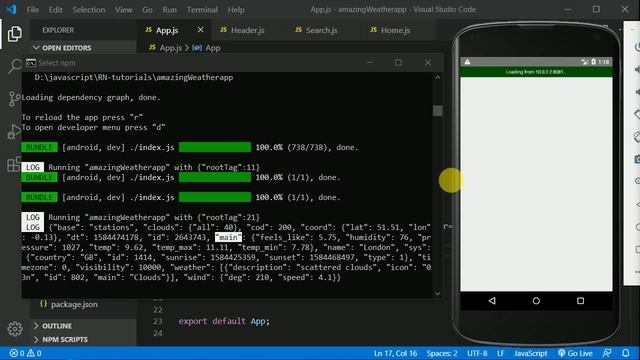
Task: Click the package.json file icon
Action: point(43,304)
